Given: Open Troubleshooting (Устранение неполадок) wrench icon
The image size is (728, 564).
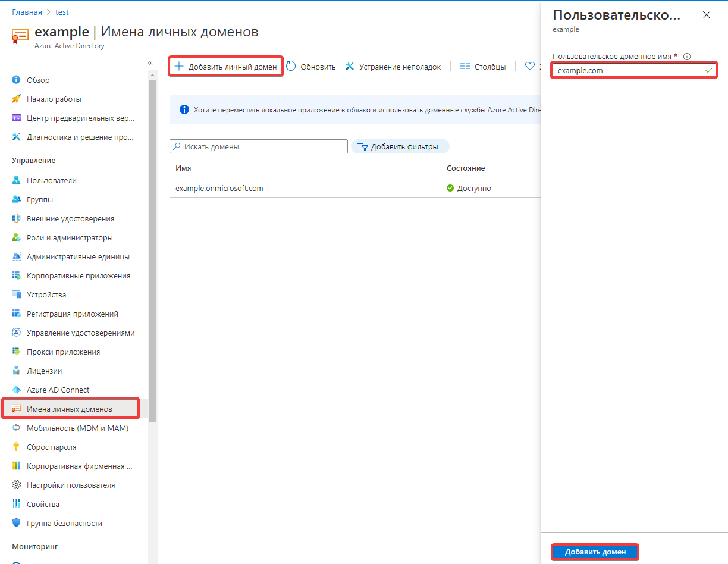Looking at the screenshot, I should click(350, 67).
